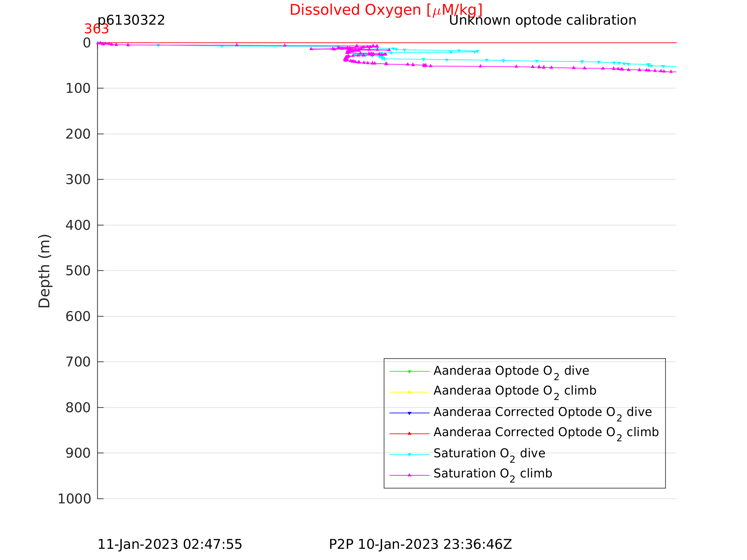Click the 400 depth tick label

(x=78, y=225)
